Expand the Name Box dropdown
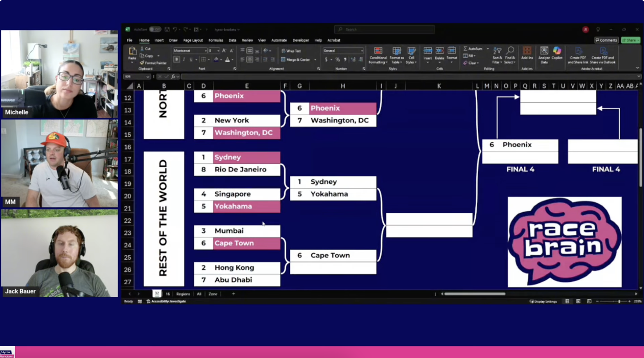 click(148, 77)
